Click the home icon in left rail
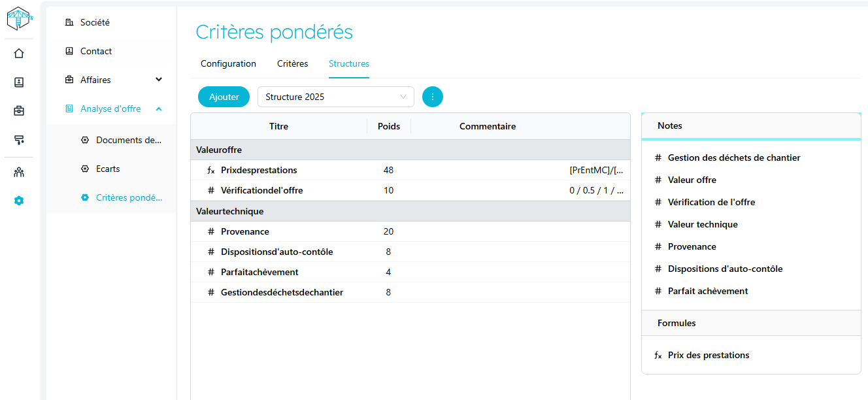Screen dimensions: 868x400 click(x=19, y=54)
